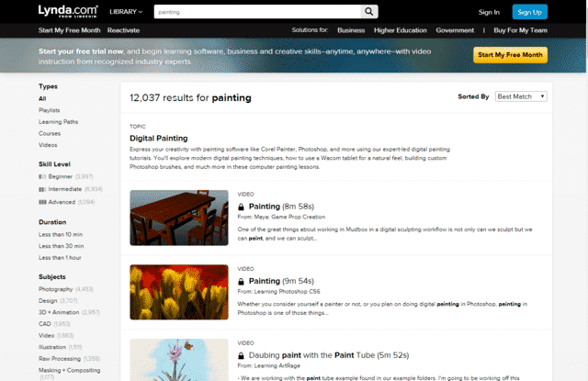Click the Lynda.com logo
Viewport: 588px width, 381px height.
pos(68,11)
